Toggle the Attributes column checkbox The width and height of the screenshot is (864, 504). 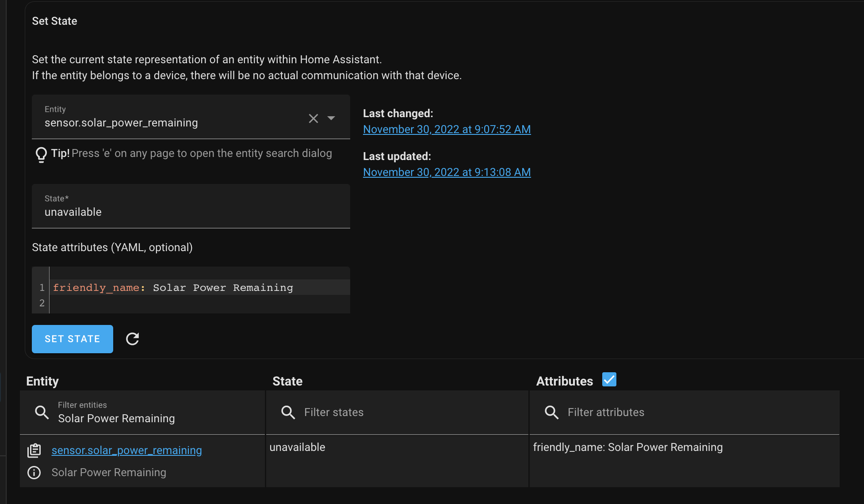click(x=609, y=380)
